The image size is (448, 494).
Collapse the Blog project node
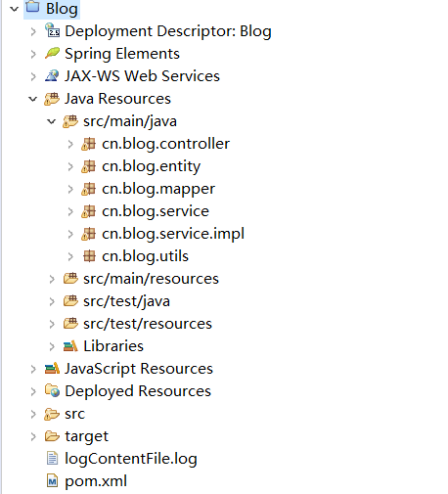coord(15,9)
